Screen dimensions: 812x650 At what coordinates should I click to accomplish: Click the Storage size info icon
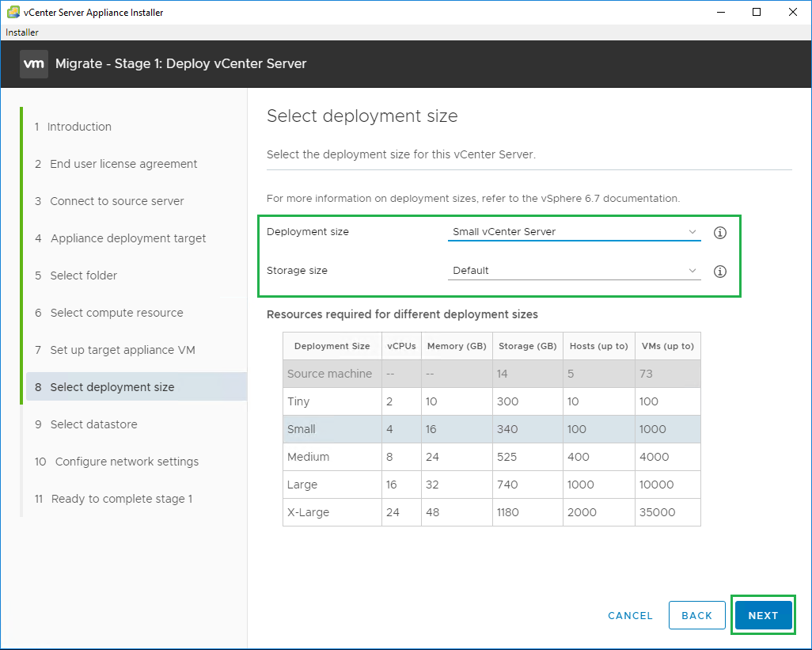[719, 271]
